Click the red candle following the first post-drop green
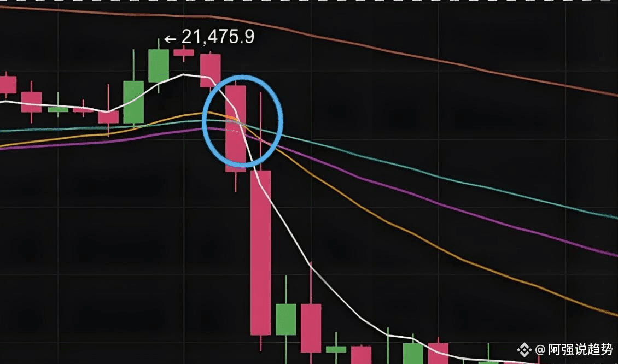 pyautogui.click(x=311, y=328)
